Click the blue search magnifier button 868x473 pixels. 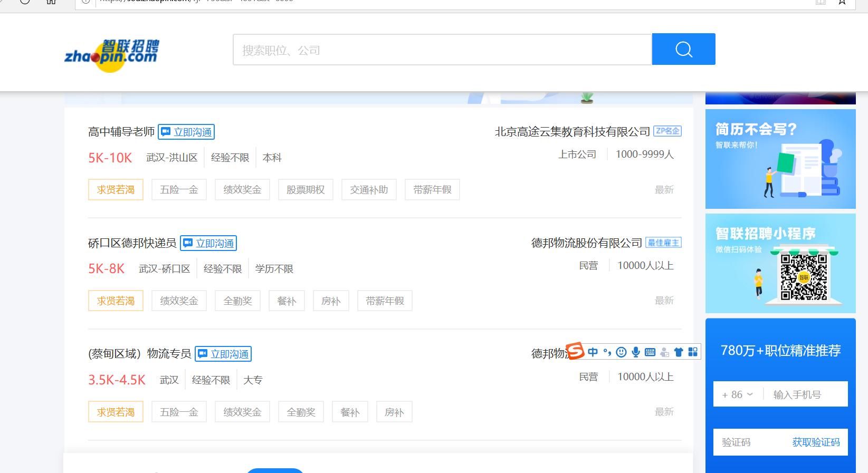point(683,49)
